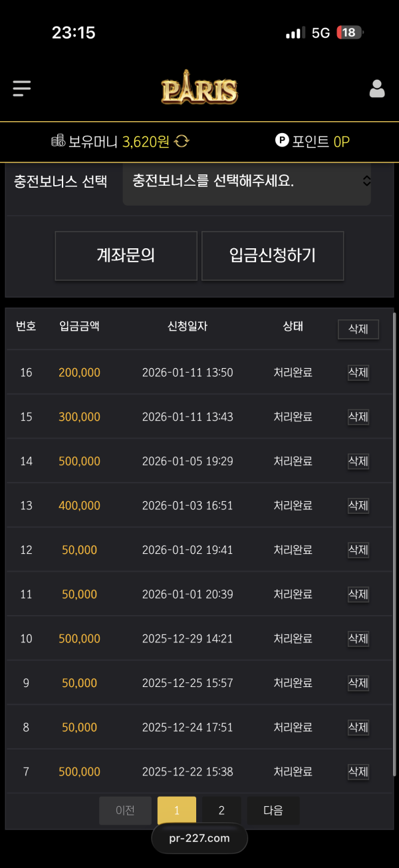The height and width of the screenshot is (868, 399).
Task: Open the charge bonus selection dropdown
Action: pos(247,182)
